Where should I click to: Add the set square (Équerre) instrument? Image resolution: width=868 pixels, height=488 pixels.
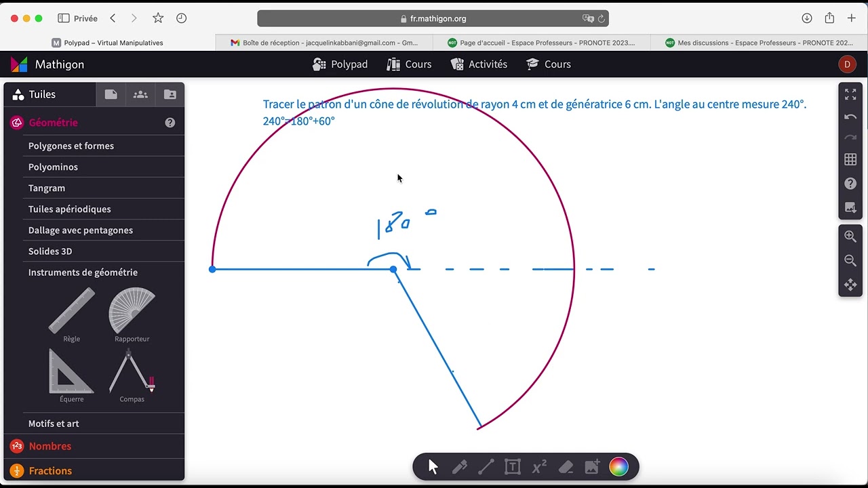pos(72,375)
